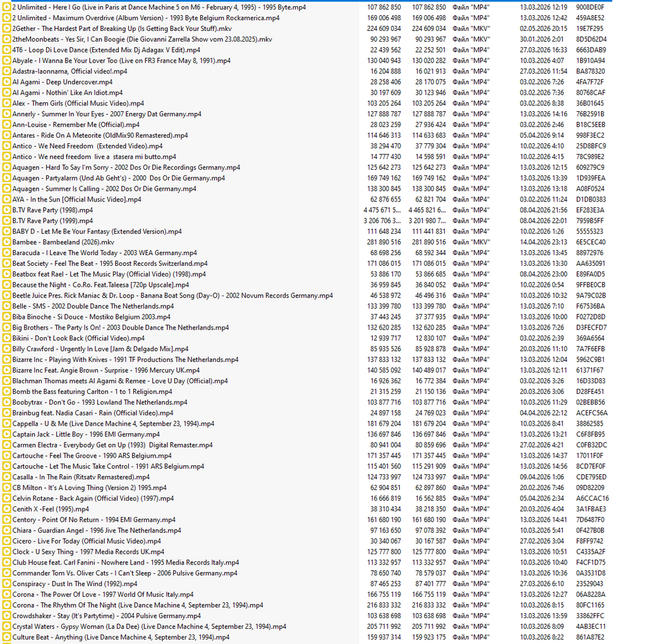Select Antico - We Need Freedom (Extended Video).mp4
The width and height of the screenshot is (651, 644).
(87, 146)
